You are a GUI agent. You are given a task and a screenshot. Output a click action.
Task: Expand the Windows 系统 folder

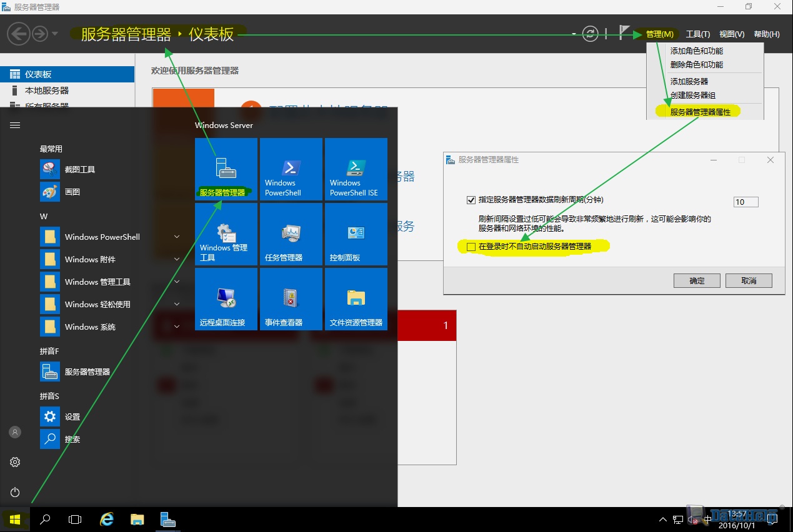coord(177,327)
